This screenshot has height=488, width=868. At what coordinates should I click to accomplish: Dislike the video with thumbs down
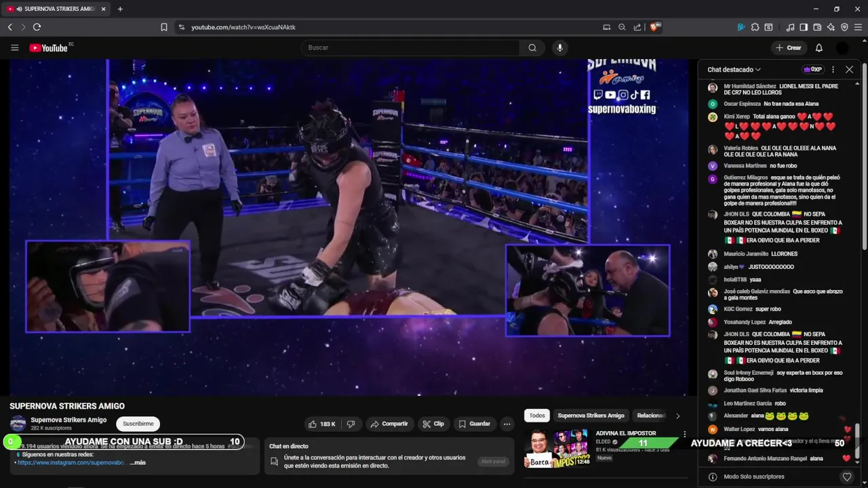click(x=351, y=424)
